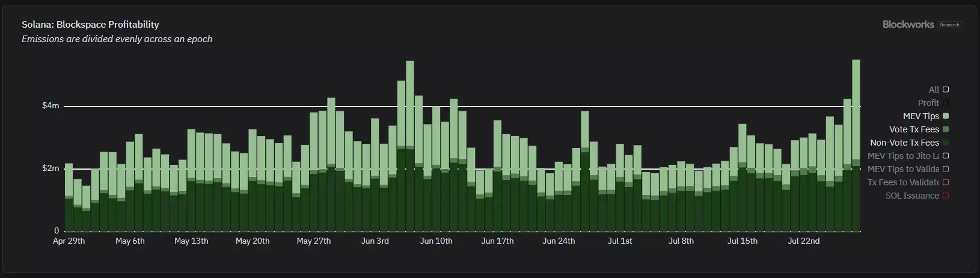Toggle SOL Issuance legend item
980x278 pixels.
click(x=946, y=196)
